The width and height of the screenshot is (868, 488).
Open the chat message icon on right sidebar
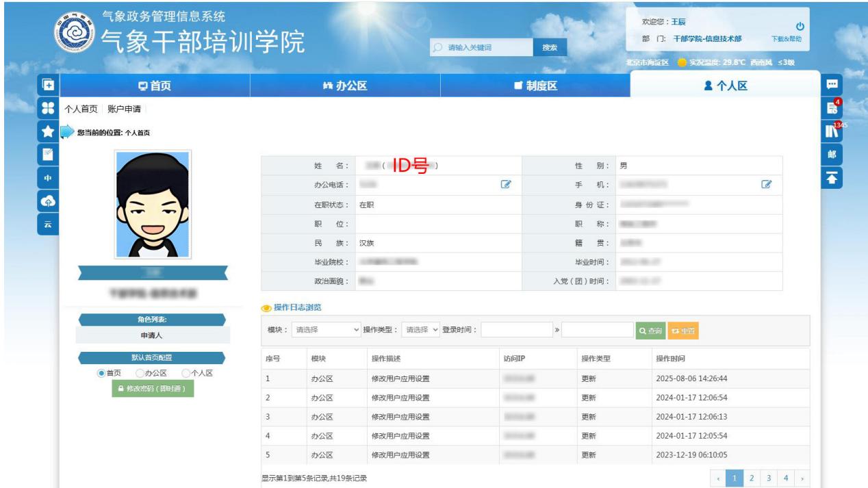tap(832, 85)
